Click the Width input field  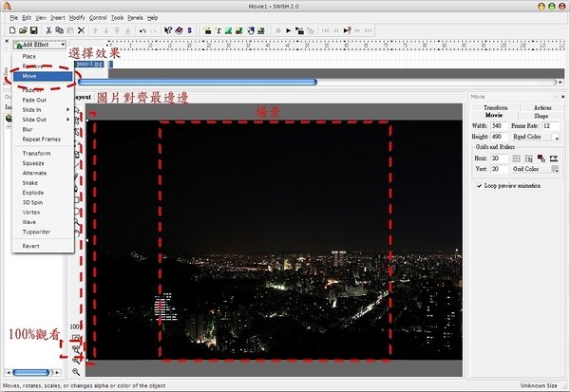pos(499,126)
